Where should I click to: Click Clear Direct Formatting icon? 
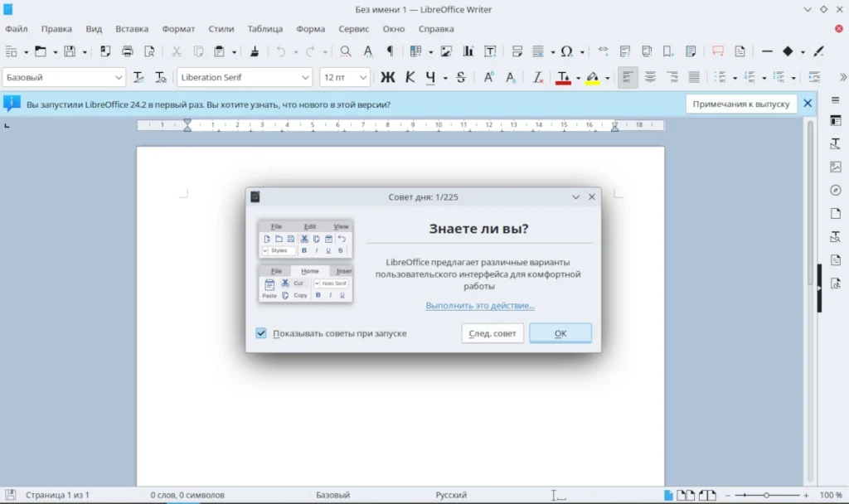[x=537, y=77]
